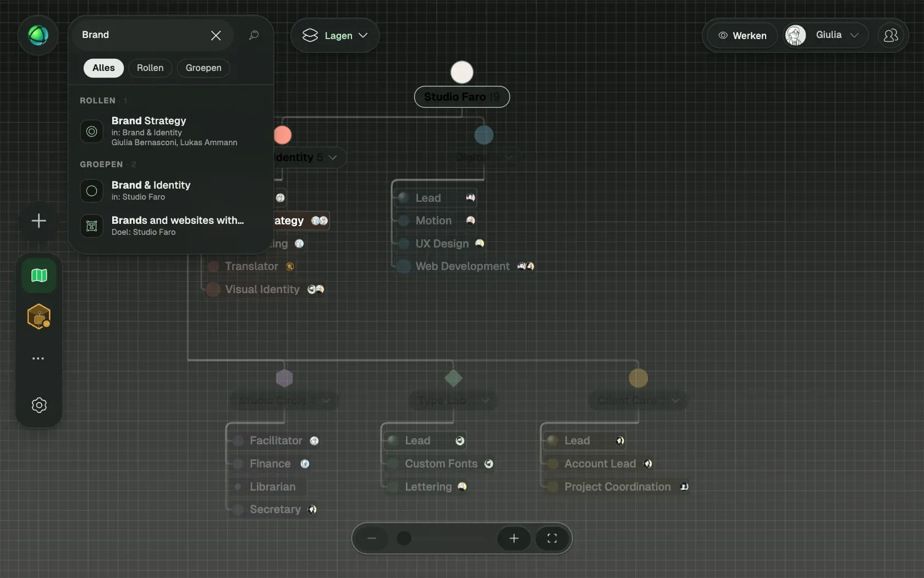Clear the Brand search text
The image size is (924, 578).
point(216,35)
